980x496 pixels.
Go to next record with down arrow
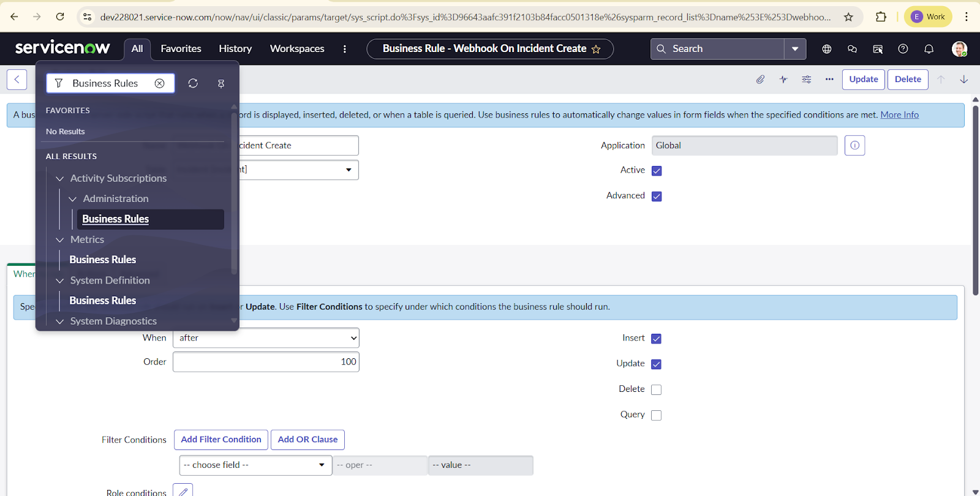(x=963, y=80)
